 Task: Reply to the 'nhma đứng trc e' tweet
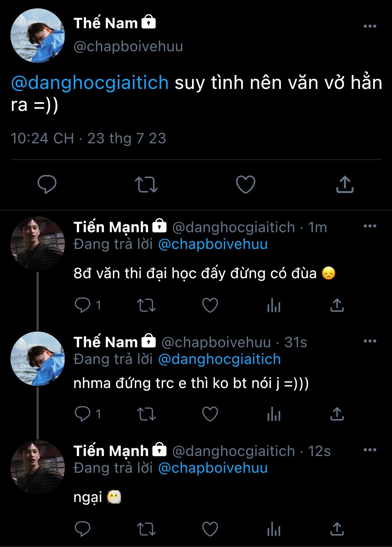83,414
